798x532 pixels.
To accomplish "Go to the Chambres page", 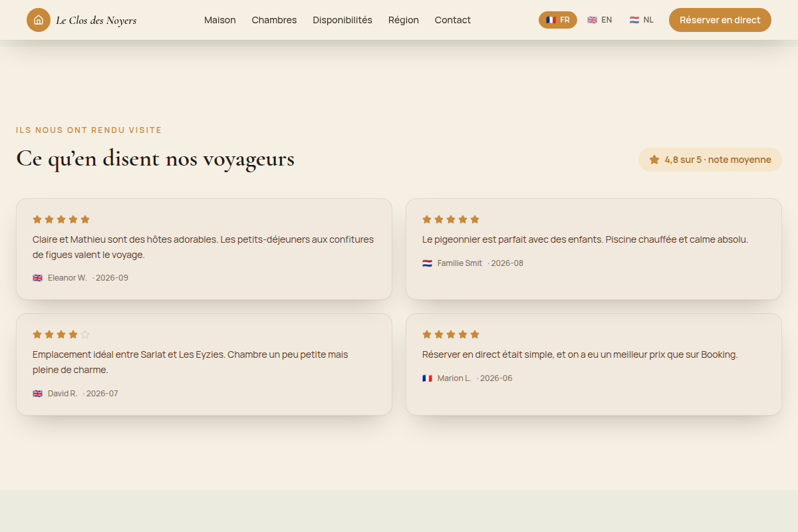I will (x=274, y=20).
